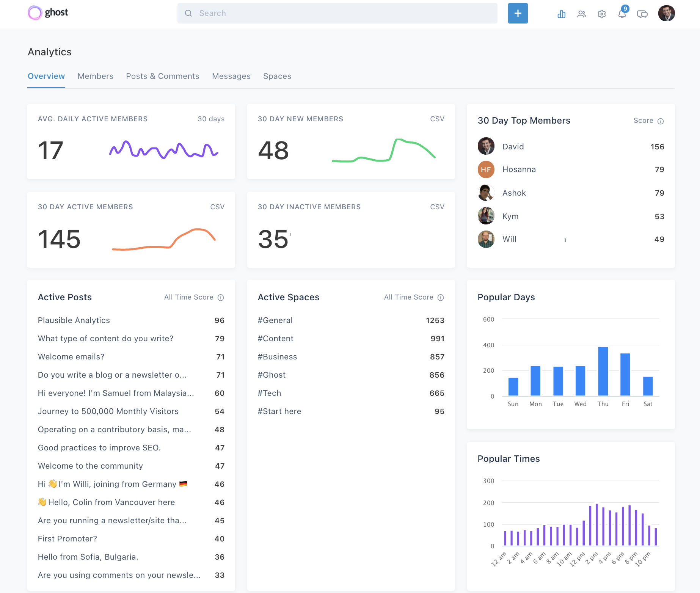Viewport: 700px width, 593px height.
Task: Open the Spaces tab
Action: click(277, 76)
